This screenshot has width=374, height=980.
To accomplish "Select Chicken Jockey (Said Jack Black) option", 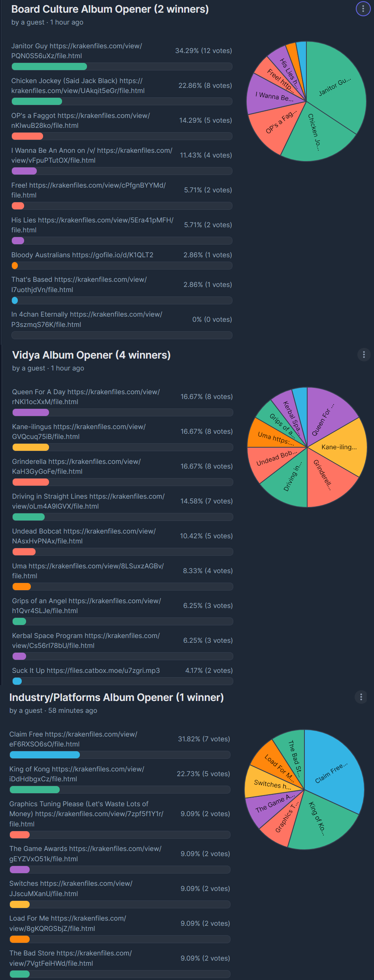I will [x=78, y=85].
